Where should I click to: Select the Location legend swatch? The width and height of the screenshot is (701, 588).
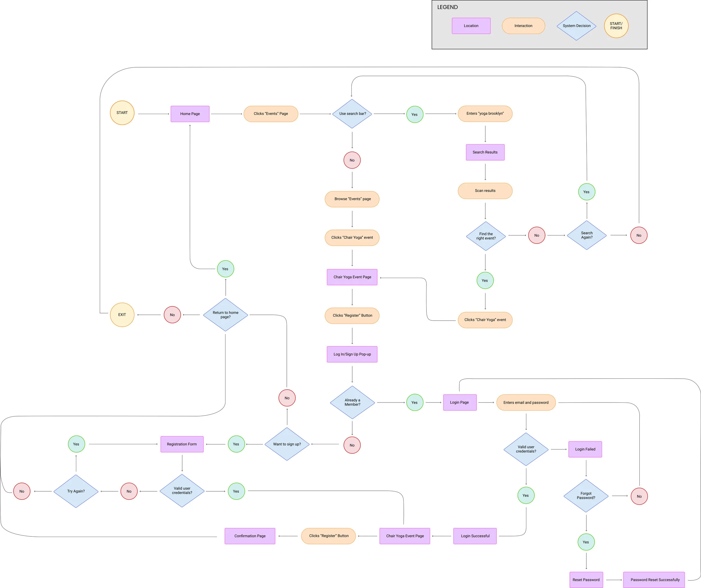(471, 26)
